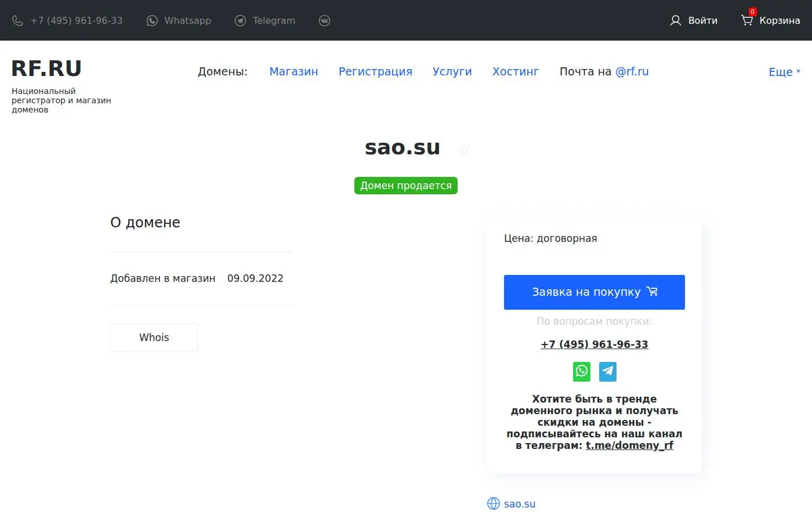
Task: Click the Национальный регистратор и магазин доменов tagline
Action: (61, 100)
